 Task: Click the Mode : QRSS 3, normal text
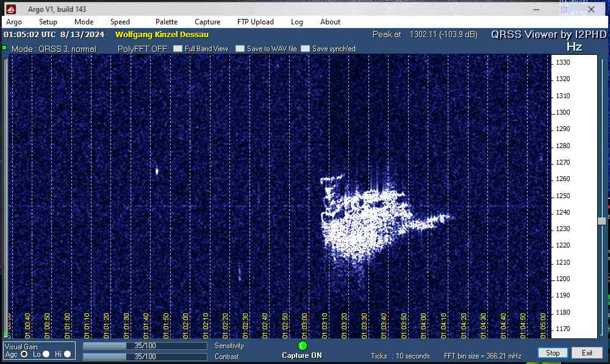pos(54,49)
